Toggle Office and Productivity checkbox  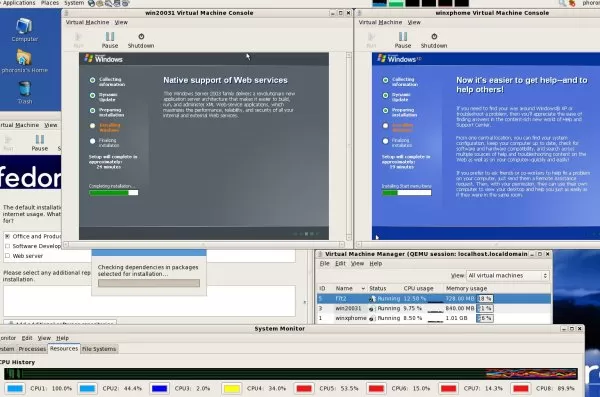coord(7,236)
